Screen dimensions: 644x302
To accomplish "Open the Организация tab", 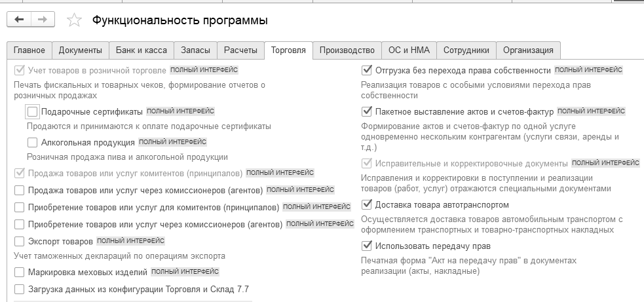I will (529, 50).
